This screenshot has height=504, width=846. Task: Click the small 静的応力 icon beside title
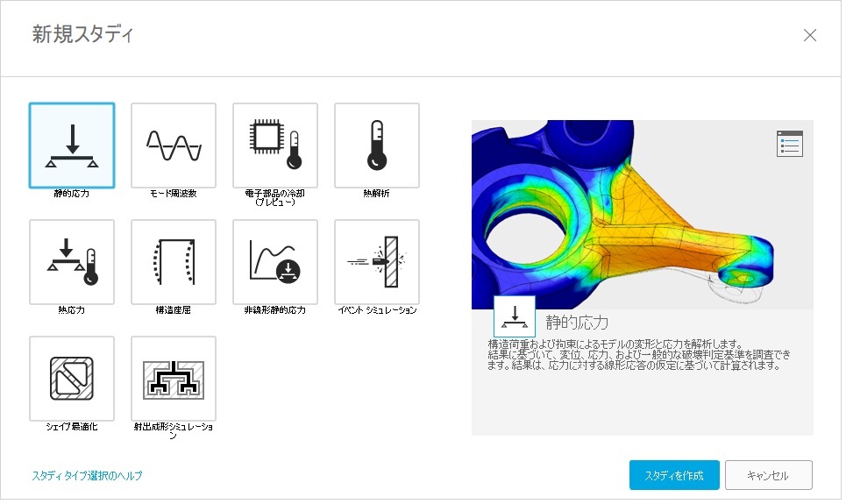pos(515,316)
